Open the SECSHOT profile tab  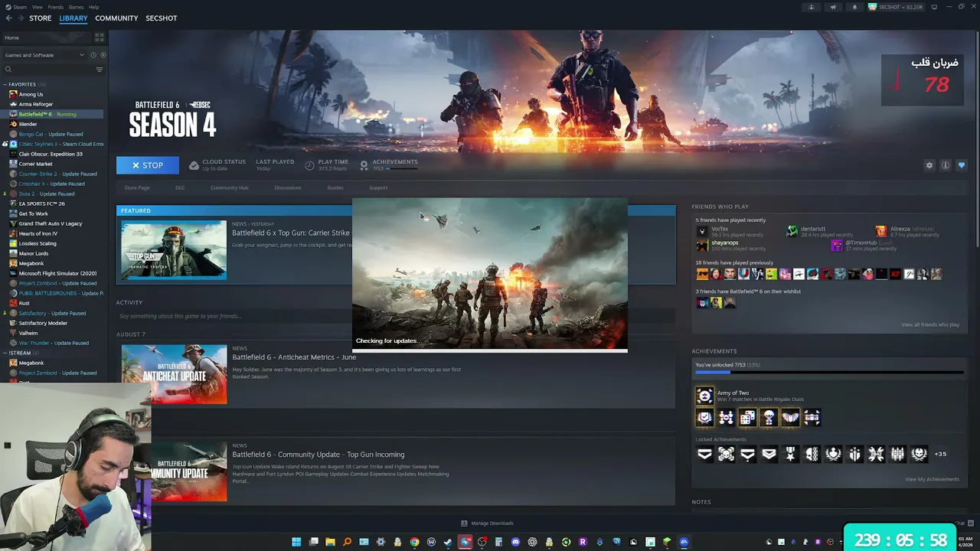coord(162,18)
